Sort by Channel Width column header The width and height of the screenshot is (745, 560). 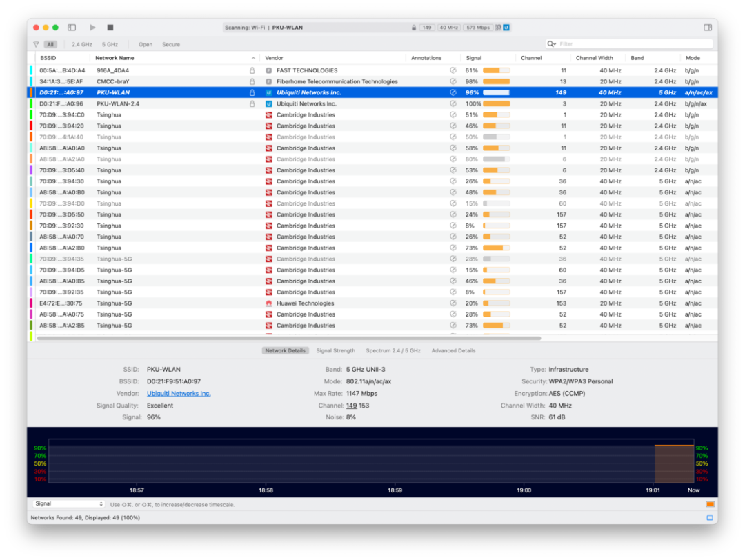[x=595, y=58]
